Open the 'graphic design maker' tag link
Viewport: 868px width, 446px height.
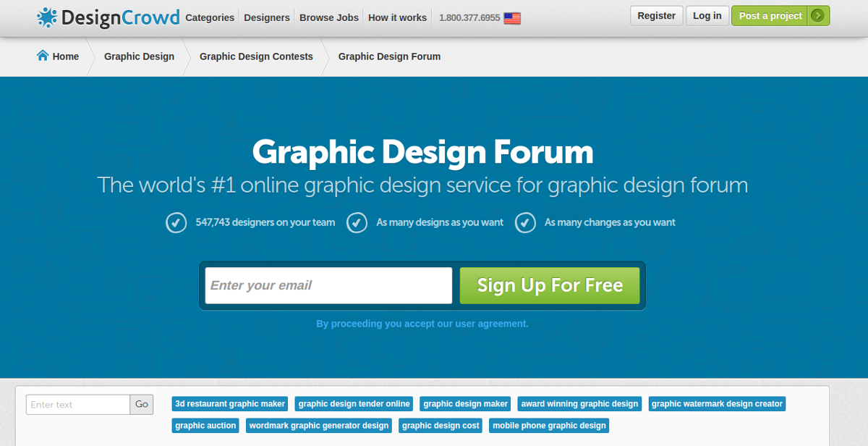pos(464,403)
